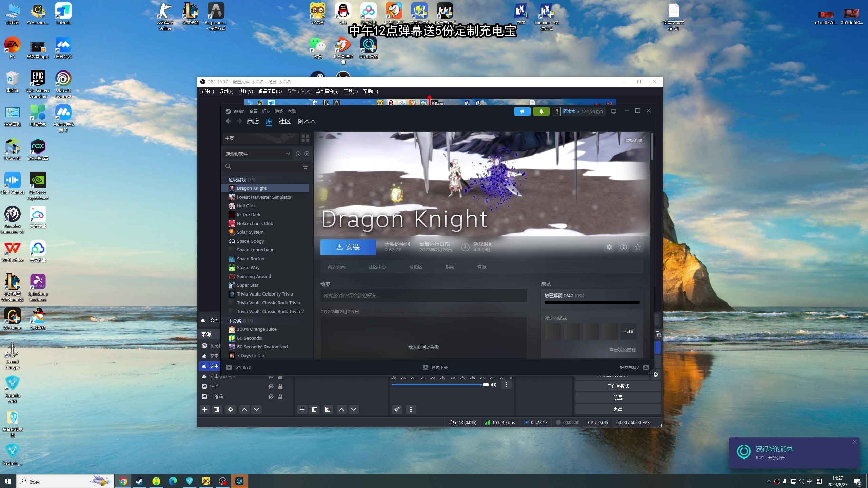Image resolution: width=868 pixels, height=488 pixels.
Task: Select Steam 社区 tab on Dragon Knight
Action: pos(377,266)
